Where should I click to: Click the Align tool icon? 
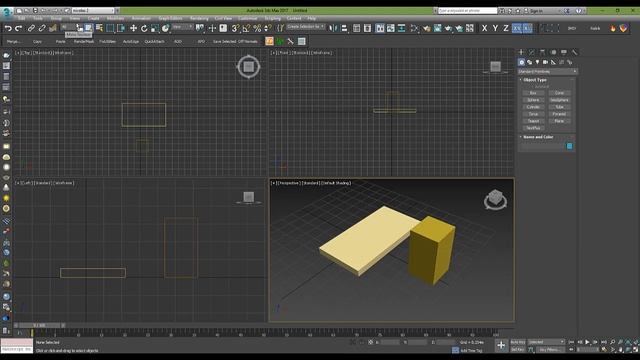344,28
